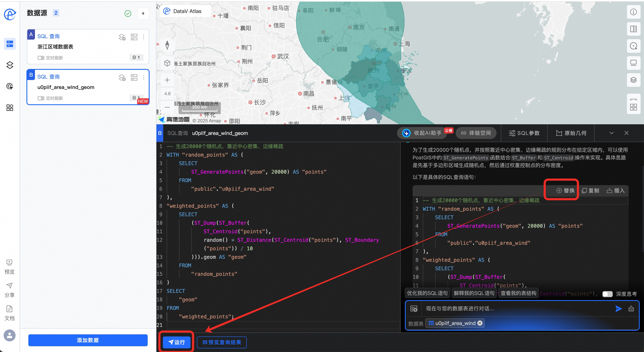Click the map compass north icon
Screen dimensions: 644x352
(x=167, y=45)
